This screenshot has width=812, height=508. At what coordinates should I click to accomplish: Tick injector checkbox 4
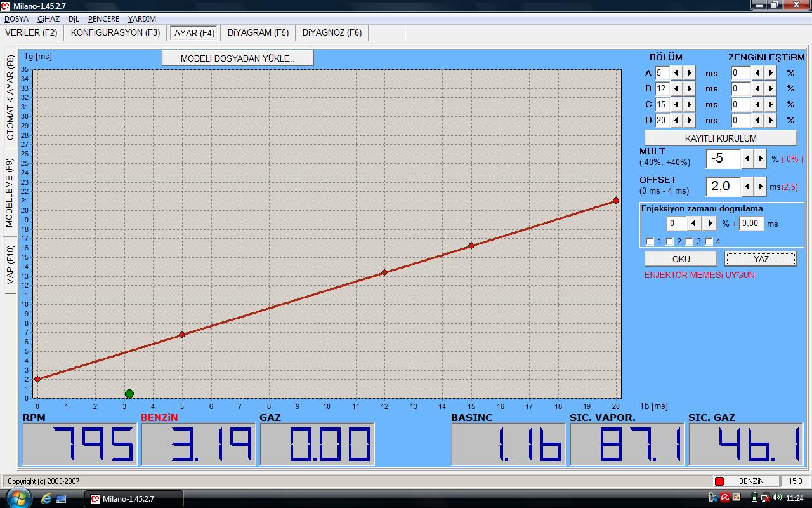tap(709, 242)
